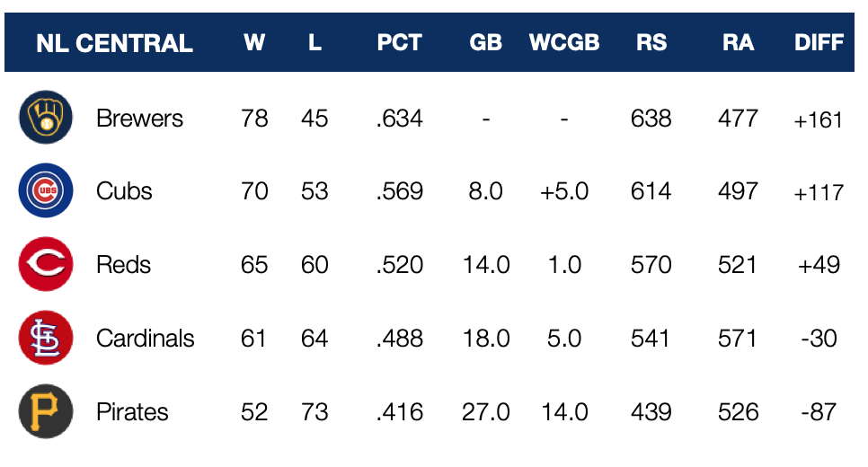This screenshot has width=868, height=467.
Task: Click the Cubs team logo
Action: tap(45, 191)
